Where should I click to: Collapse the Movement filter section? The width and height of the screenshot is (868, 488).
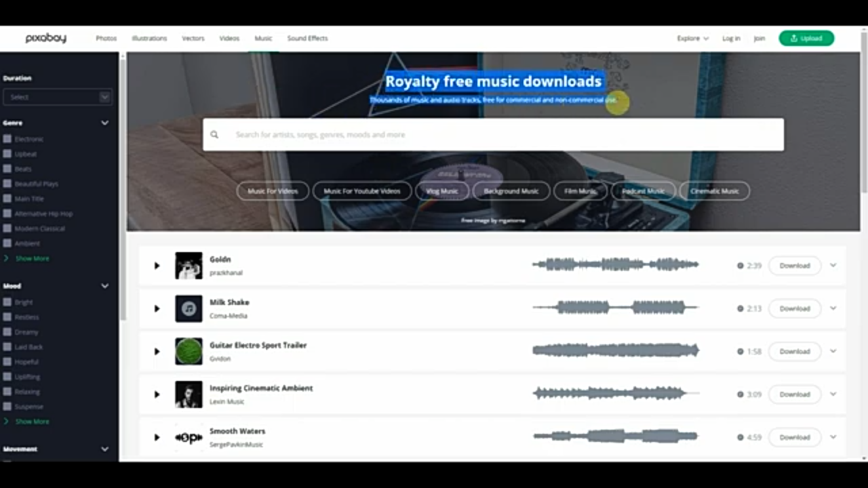[105, 449]
